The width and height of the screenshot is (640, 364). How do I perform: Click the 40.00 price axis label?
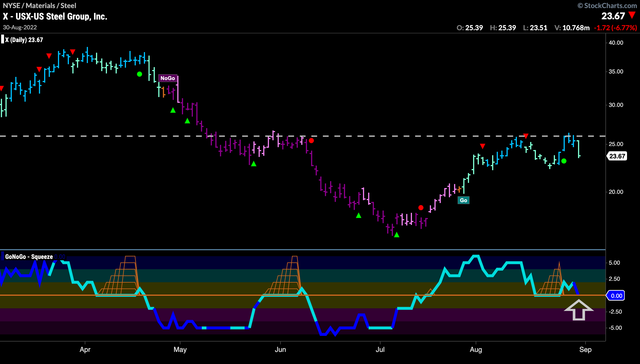(616, 43)
